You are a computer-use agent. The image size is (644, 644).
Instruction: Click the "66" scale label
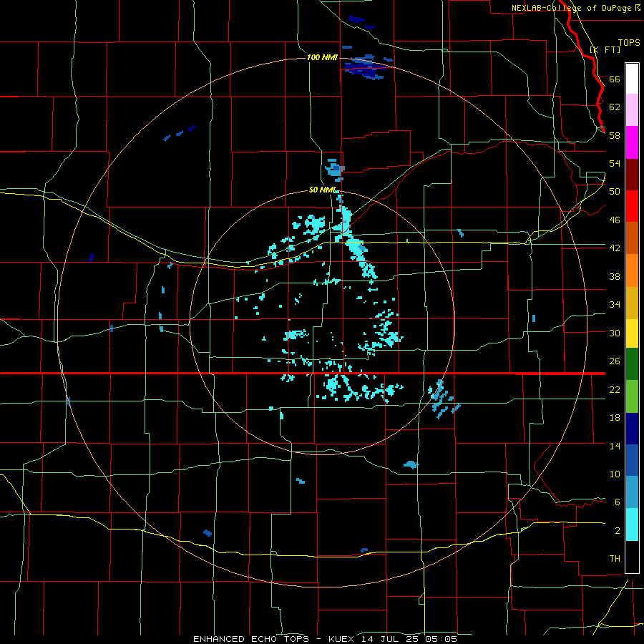(615, 79)
